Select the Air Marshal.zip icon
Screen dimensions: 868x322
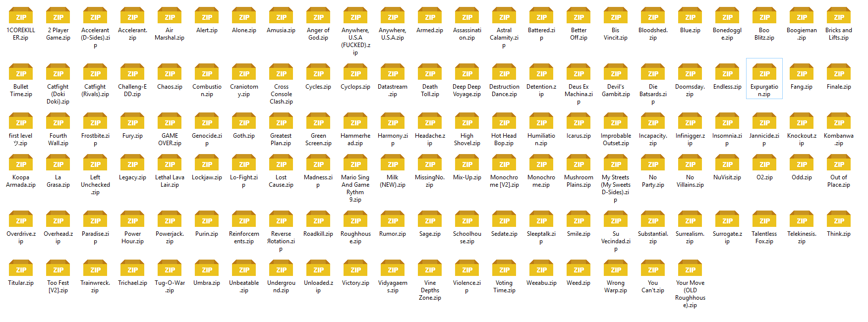click(170, 16)
